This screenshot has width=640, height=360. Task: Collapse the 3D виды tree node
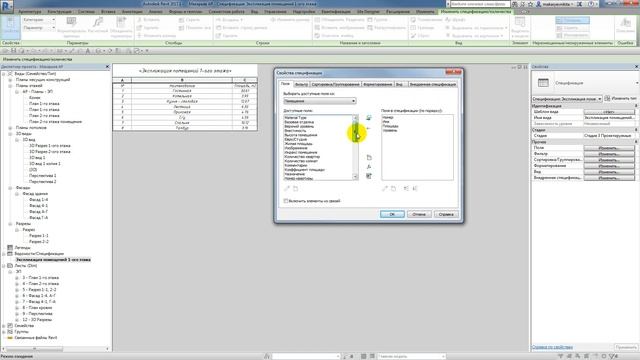(x=11, y=134)
